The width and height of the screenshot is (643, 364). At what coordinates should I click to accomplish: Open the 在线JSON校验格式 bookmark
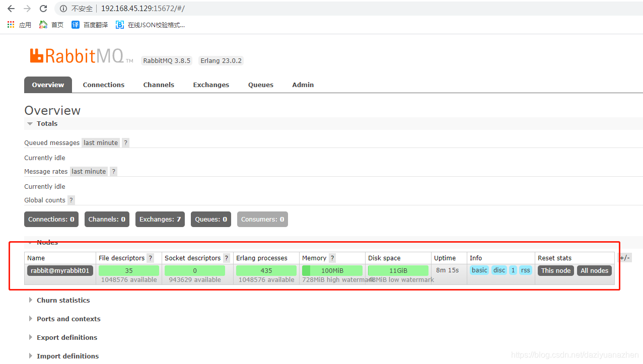point(150,25)
